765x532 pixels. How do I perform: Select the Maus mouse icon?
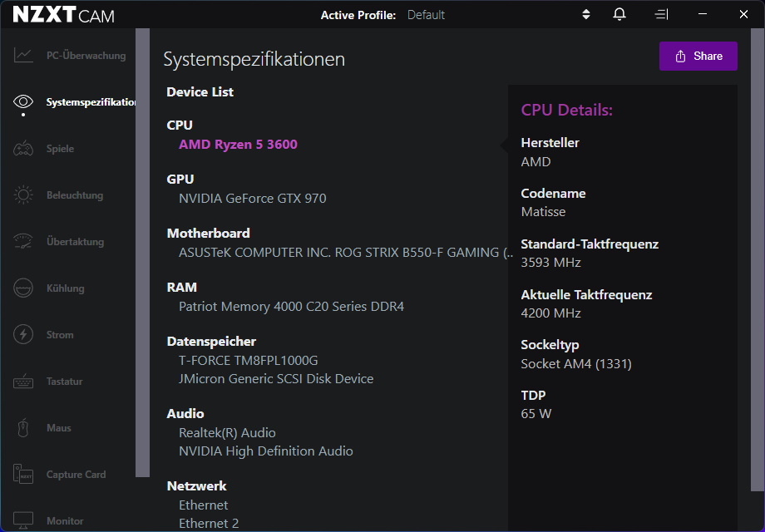(22, 427)
